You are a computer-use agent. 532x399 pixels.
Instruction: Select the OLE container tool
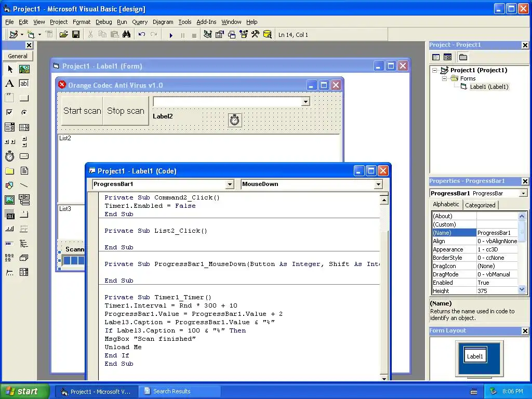click(x=10, y=215)
